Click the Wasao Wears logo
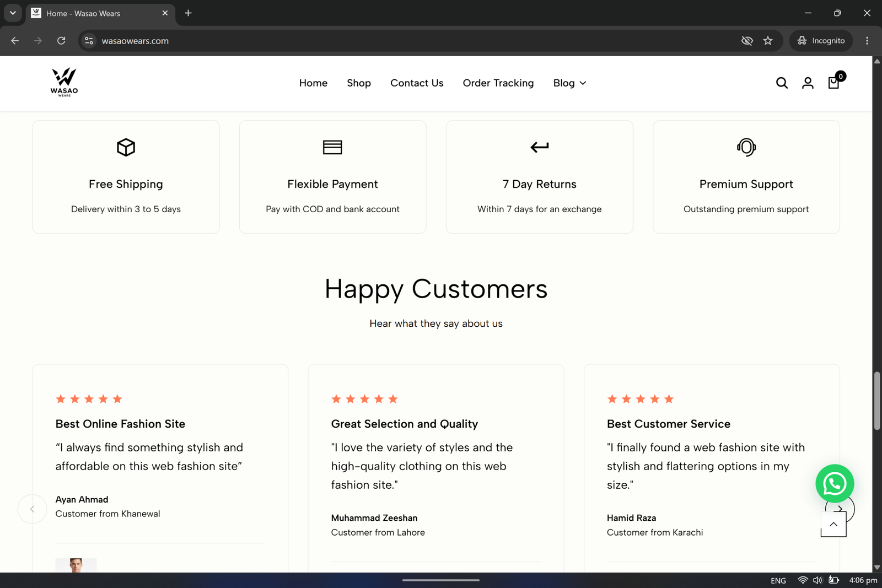 [64, 83]
